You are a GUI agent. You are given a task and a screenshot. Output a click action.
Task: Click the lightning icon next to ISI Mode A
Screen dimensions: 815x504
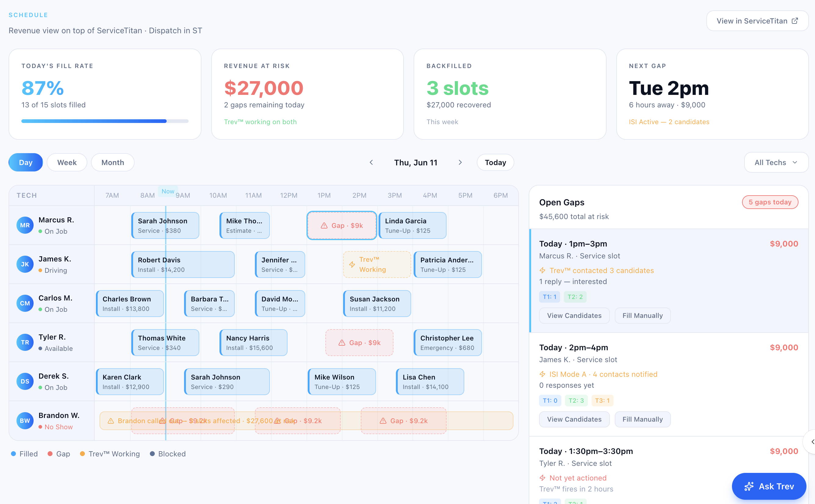tap(542, 374)
